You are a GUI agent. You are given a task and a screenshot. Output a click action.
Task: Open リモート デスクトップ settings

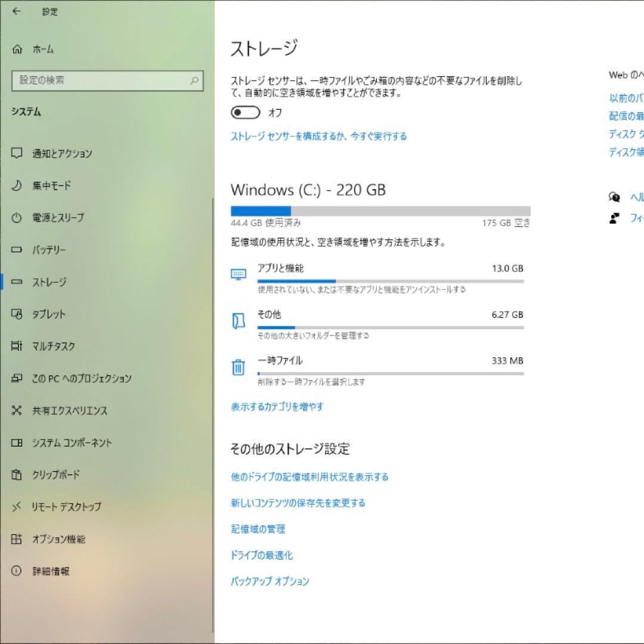coord(66,507)
